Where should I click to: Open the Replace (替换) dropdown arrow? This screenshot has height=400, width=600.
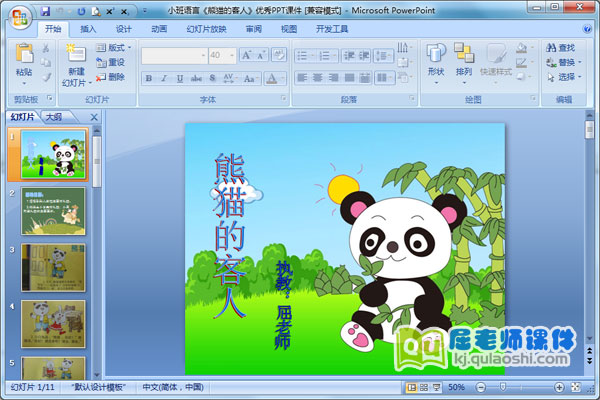[x=580, y=62]
